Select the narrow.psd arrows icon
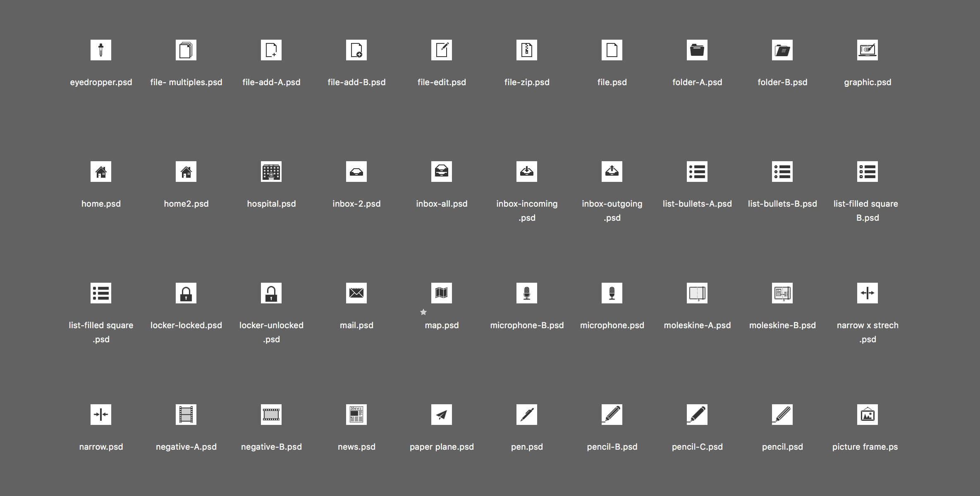Screen dimensions: 980x496 [x=101, y=415]
